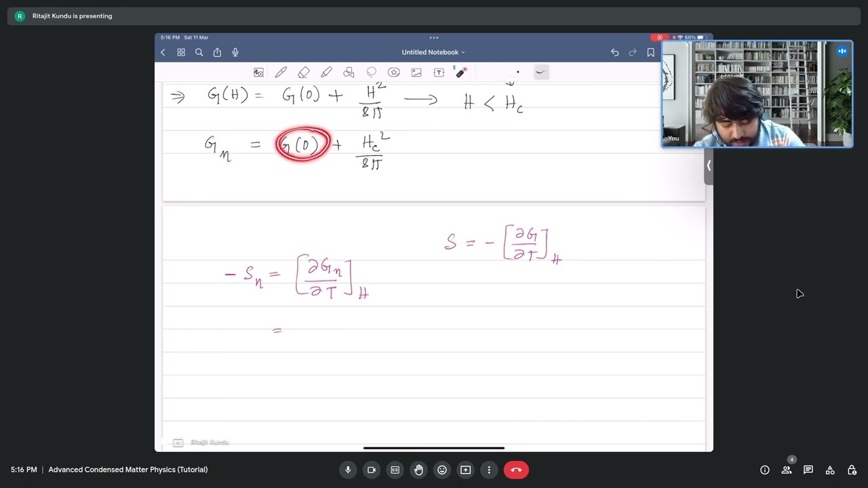Undo the last stroke
Viewport: 868px width, 488px height.
tap(614, 52)
